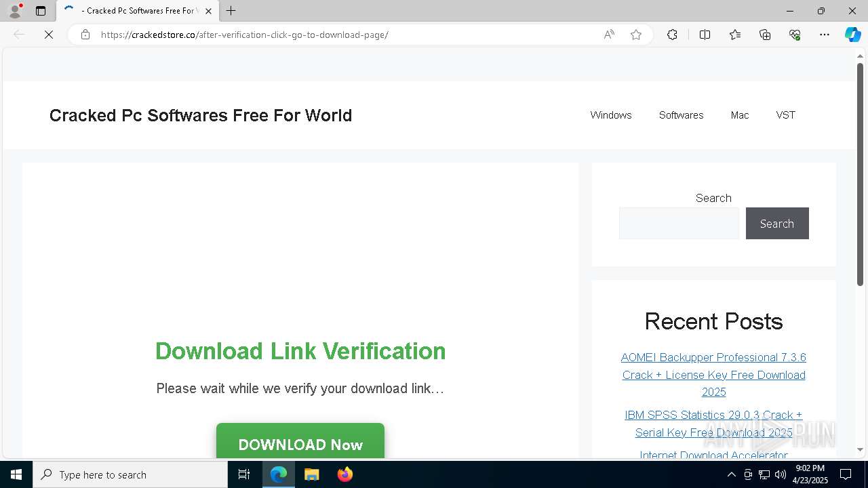
Task: Open the Collections icon
Action: coord(765,35)
